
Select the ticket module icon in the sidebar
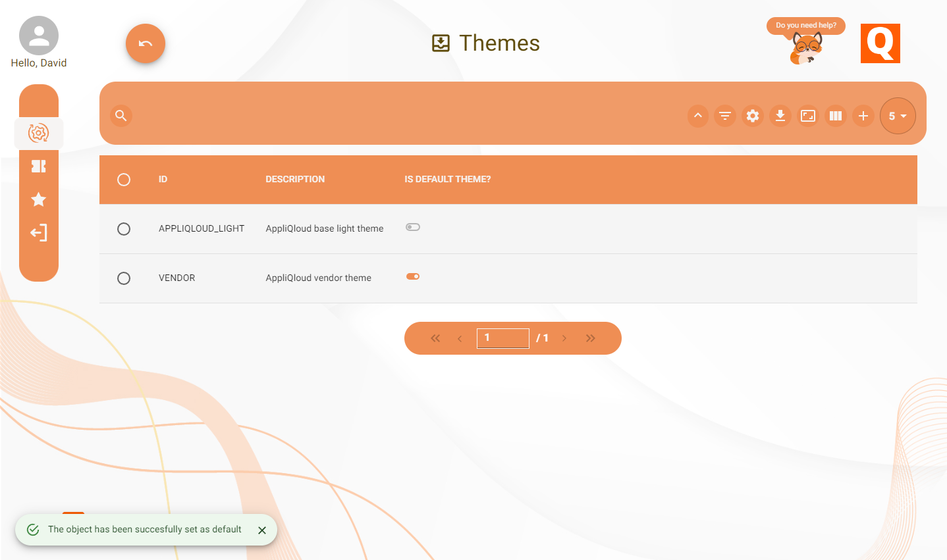tap(38, 166)
